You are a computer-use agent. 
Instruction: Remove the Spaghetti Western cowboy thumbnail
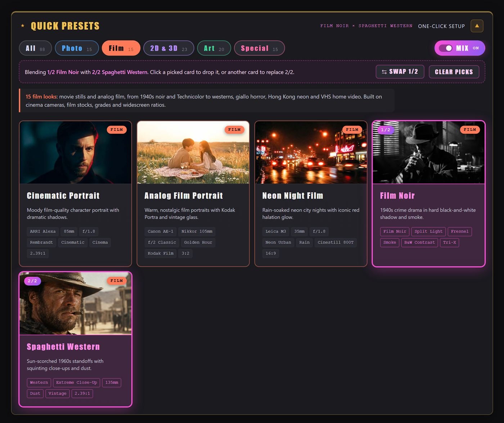(x=76, y=304)
